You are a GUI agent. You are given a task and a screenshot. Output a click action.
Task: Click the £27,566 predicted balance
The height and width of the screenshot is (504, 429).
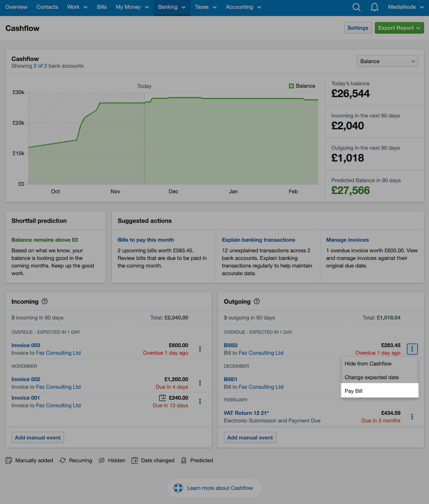(351, 190)
